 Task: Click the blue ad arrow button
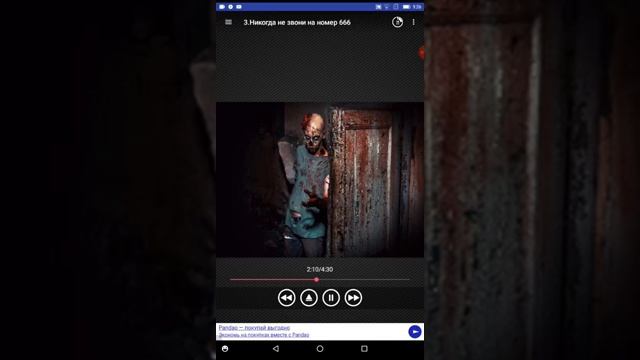pos(415,331)
